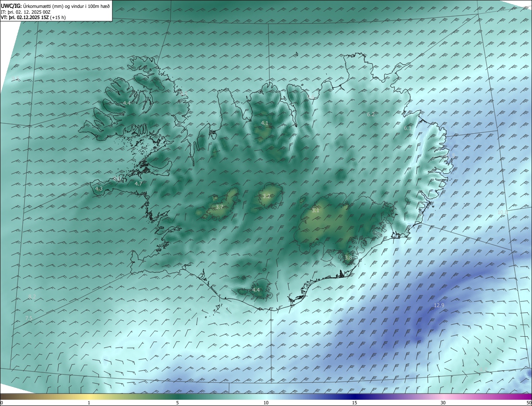
Task: Click the 3.1 value label on the map
Action: 315,210
